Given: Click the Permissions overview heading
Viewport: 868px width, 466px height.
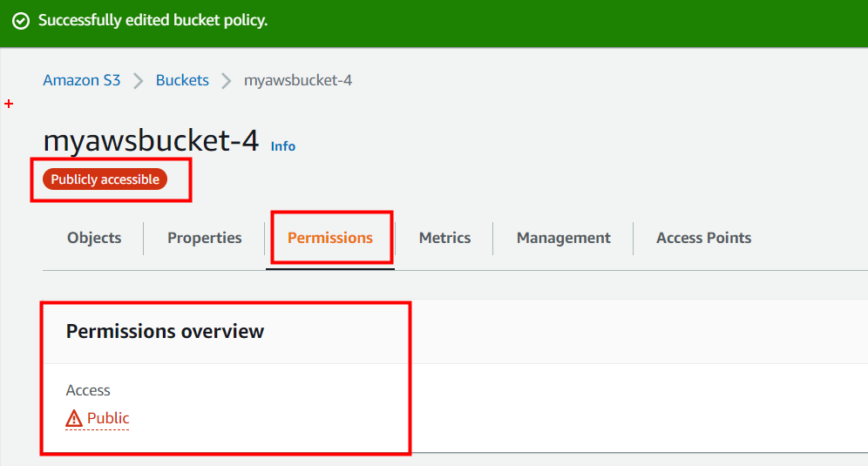Looking at the screenshot, I should tap(165, 331).
